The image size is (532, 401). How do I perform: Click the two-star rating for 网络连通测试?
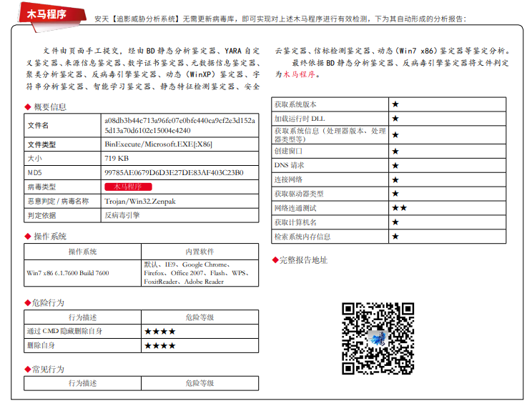[399, 208]
